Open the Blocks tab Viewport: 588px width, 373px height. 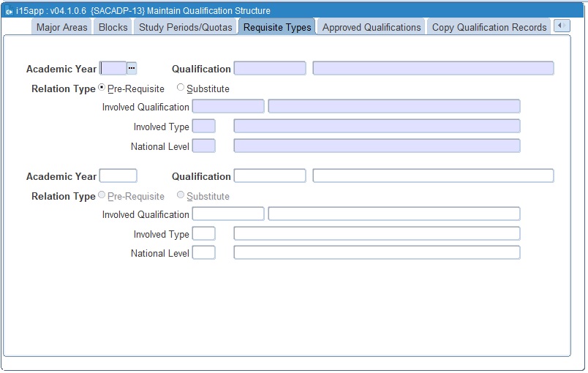pyautogui.click(x=113, y=27)
